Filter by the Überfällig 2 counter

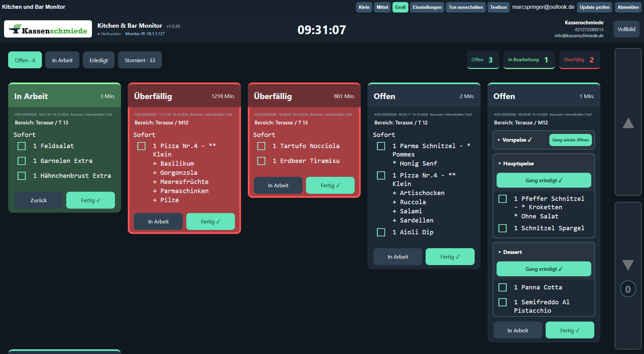point(579,60)
